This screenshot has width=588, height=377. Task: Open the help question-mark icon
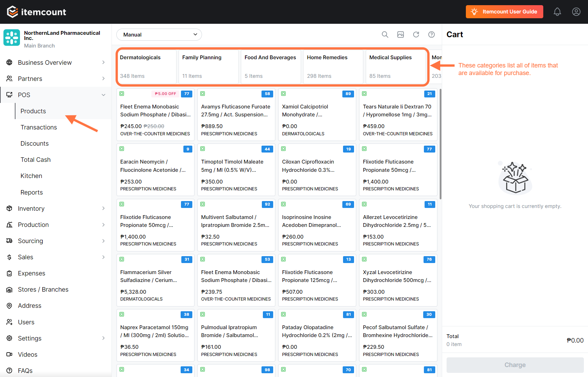(431, 34)
